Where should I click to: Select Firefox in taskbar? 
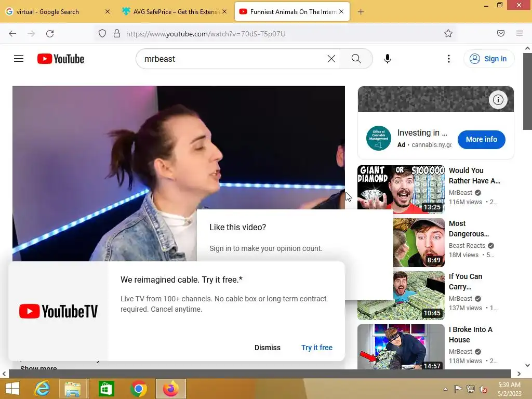click(x=170, y=389)
